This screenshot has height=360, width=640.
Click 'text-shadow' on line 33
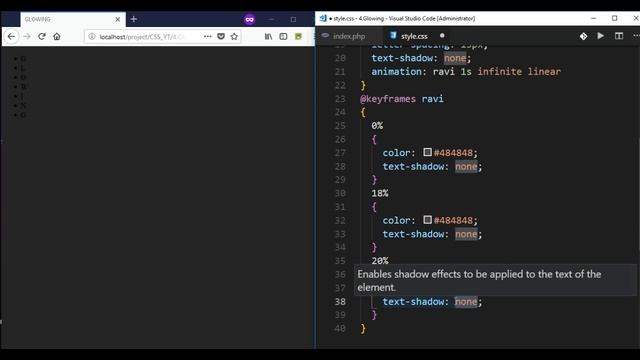pyautogui.click(x=413, y=234)
